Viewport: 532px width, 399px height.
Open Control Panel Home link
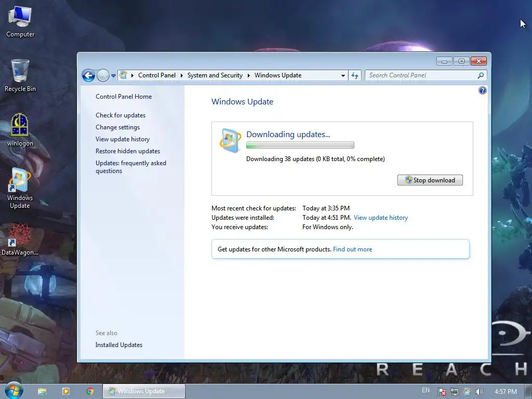pos(124,96)
